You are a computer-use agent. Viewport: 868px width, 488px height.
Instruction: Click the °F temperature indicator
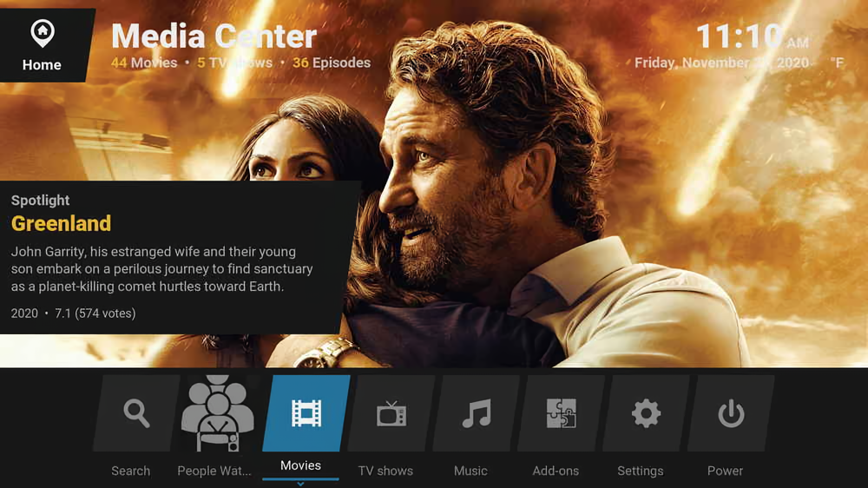[837, 63]
